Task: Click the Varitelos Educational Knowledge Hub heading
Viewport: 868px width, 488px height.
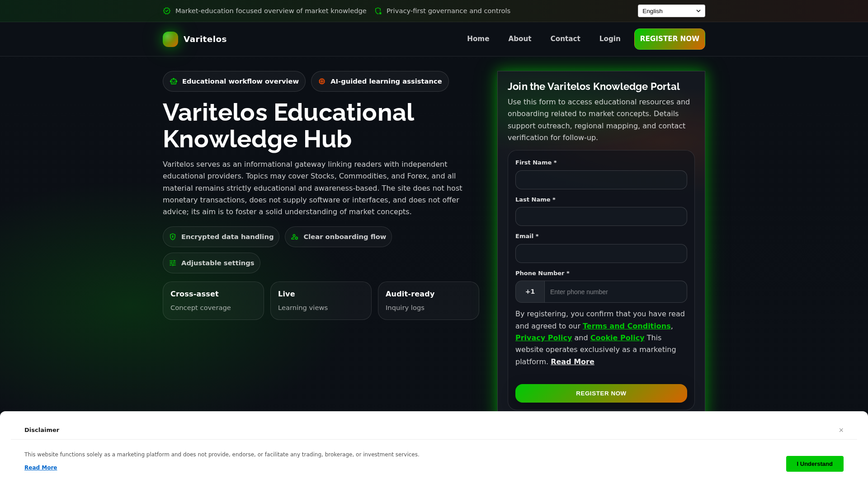Action: click(x=288, y=126)
